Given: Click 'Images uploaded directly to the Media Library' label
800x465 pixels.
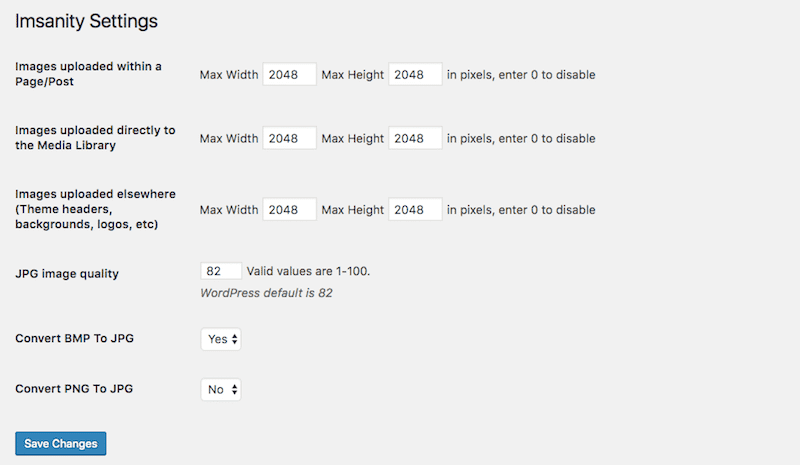Looking at the screenshot, I should coord(95,138).
